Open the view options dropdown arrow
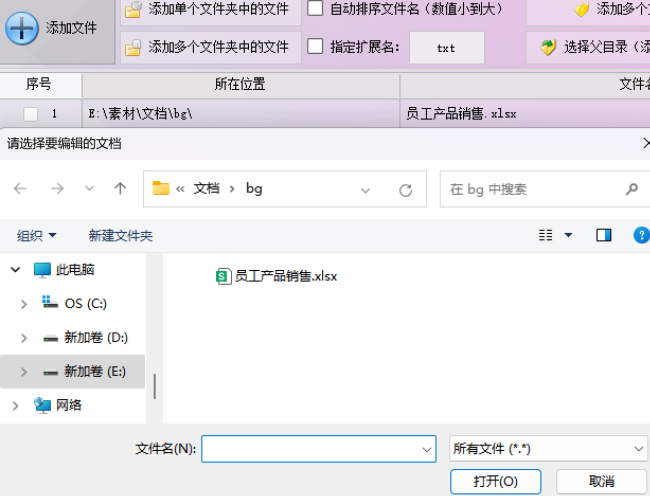Screen dimensions: 650x496 [568, 235]
